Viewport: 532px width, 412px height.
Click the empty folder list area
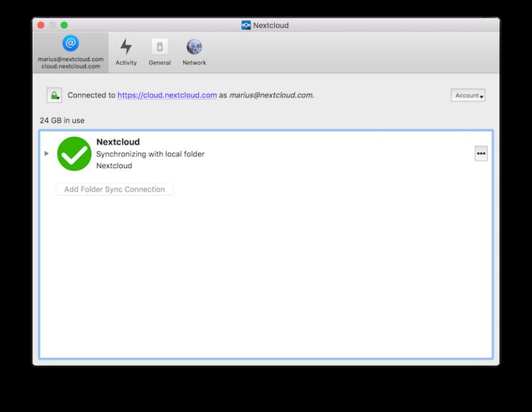(x=264, y=277)
